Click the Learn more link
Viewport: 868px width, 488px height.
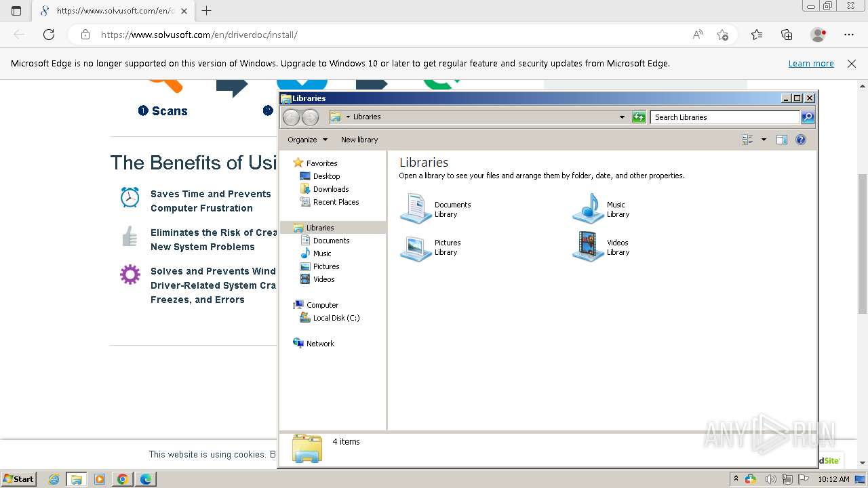point(811,64)
